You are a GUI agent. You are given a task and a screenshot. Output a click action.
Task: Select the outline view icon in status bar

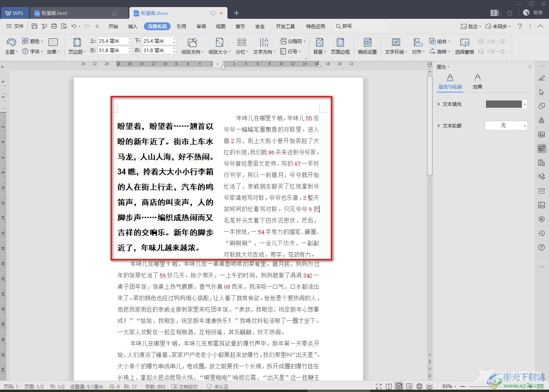click(x=409, y=387)
